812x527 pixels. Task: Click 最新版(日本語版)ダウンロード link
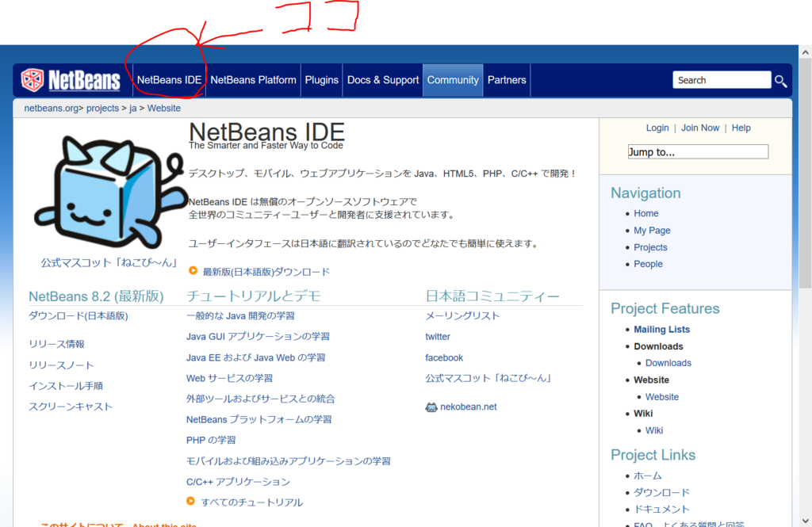pos(266,272)
